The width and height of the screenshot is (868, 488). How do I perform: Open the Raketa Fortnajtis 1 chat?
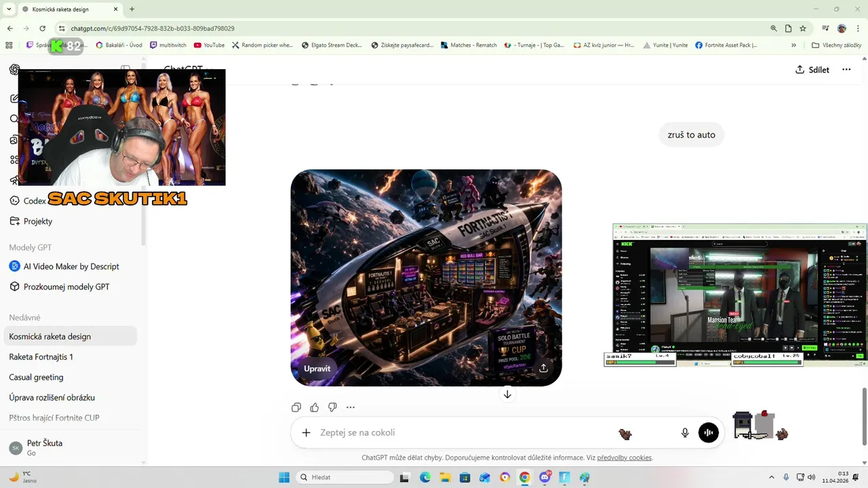(x=70, y=357)
